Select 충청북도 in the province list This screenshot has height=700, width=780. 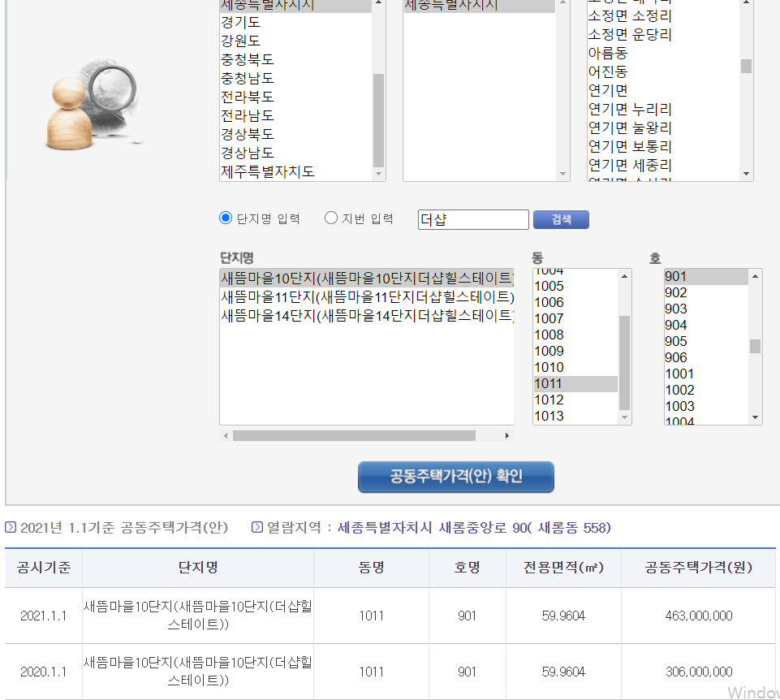(295, 60)
